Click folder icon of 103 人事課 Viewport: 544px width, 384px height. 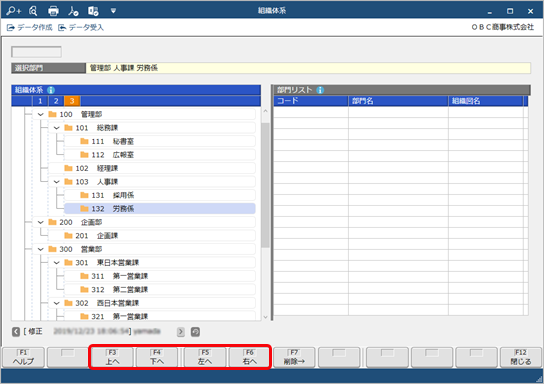(68, 182)
